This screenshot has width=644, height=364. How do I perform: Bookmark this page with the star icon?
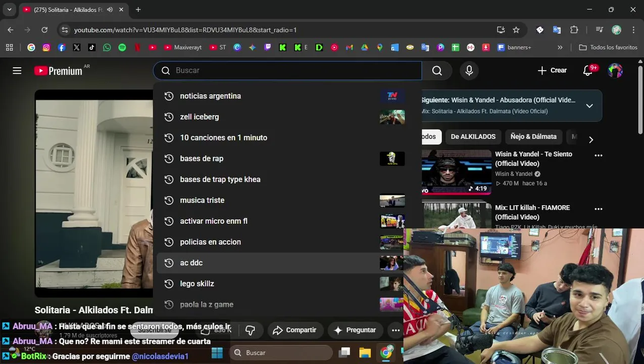[516, 30]
